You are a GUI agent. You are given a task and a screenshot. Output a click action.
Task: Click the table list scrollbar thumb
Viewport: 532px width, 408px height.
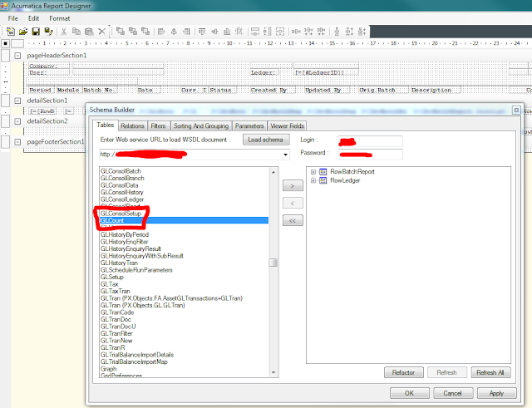tap(273, 263)
